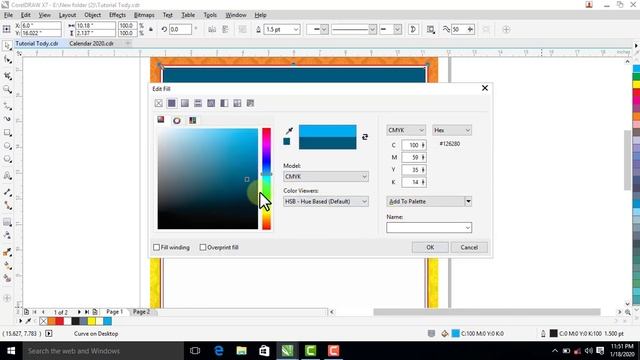Select the Text tool in toolbox
Viewport: 640px width, 360px height.
[x=7, y=176]
